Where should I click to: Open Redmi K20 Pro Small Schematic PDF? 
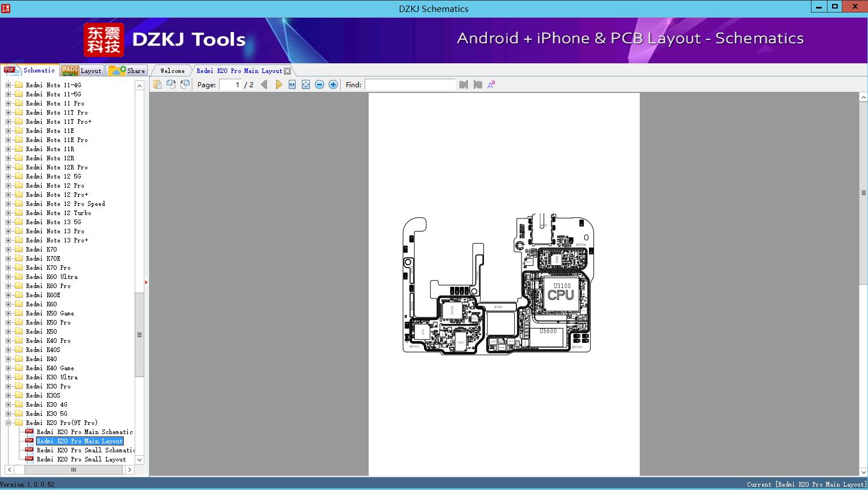point(86,450)
